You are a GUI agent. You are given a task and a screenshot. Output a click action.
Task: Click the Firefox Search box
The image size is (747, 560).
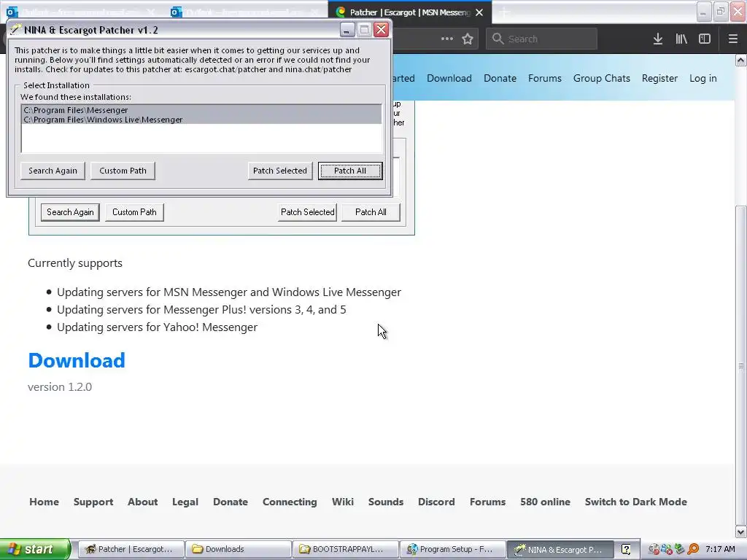click(542, 39)
